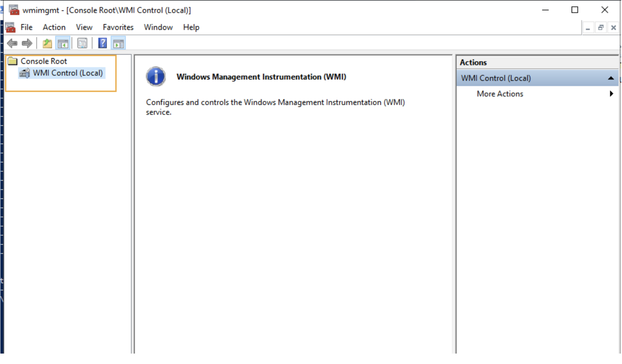The height and width of the screenshot is (364, 622).
Task: Click More Actions in the Actions pane
Action: [500, 94]
